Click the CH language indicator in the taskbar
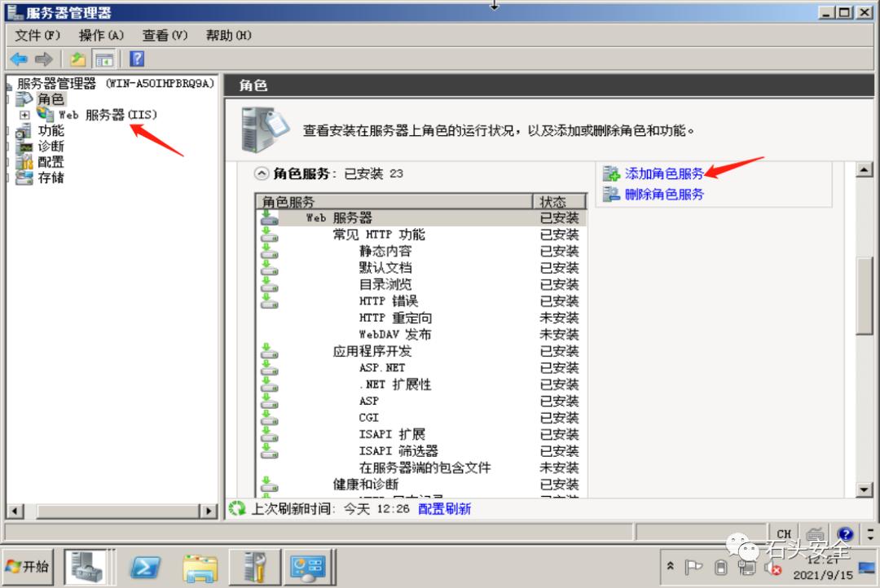Image resolution: width=880 pixels, height=588 pixels. tap(783, 533)
